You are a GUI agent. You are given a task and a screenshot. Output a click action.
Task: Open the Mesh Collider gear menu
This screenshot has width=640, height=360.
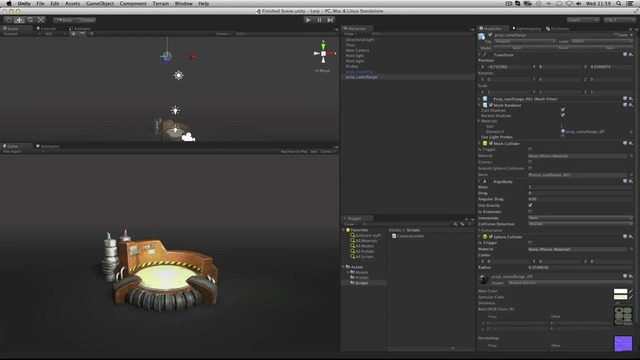631,144
